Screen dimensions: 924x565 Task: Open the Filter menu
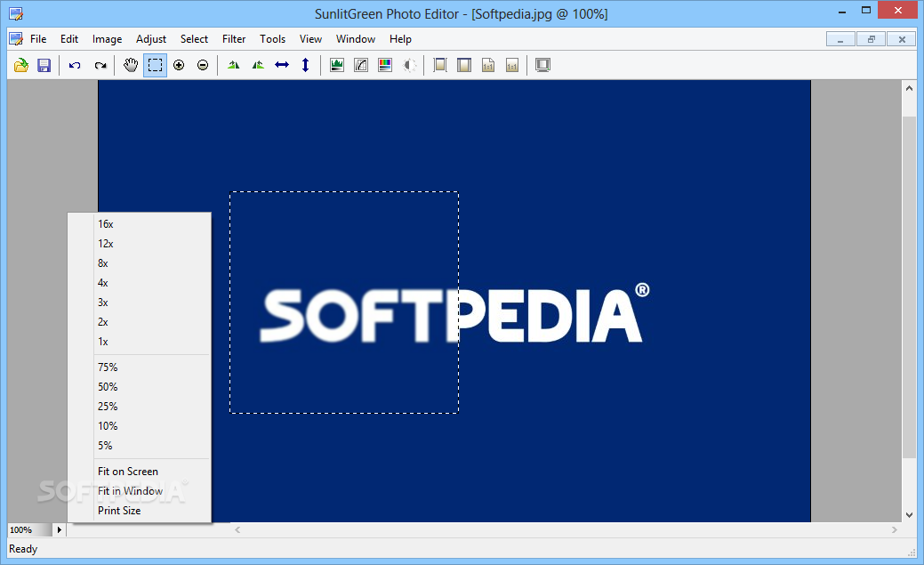pos(234,39)
